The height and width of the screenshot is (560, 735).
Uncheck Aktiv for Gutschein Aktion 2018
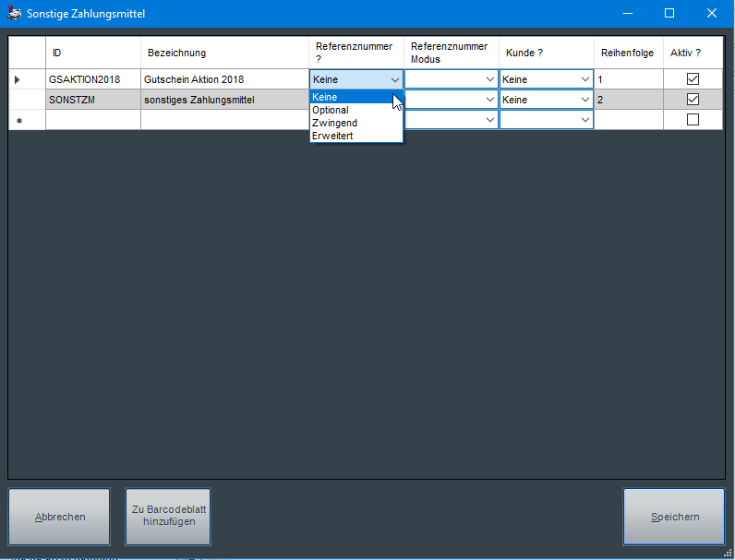click(x=693, y=79)
